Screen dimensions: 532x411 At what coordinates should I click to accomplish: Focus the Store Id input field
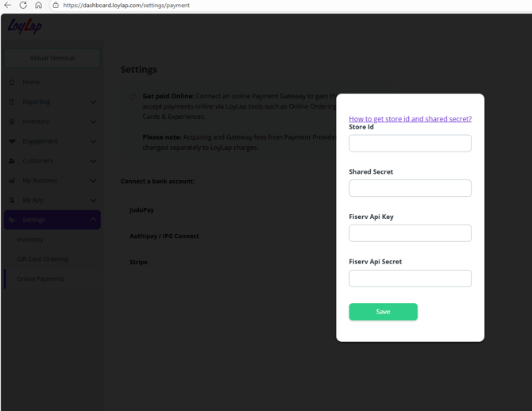click(x=410, y=144)
